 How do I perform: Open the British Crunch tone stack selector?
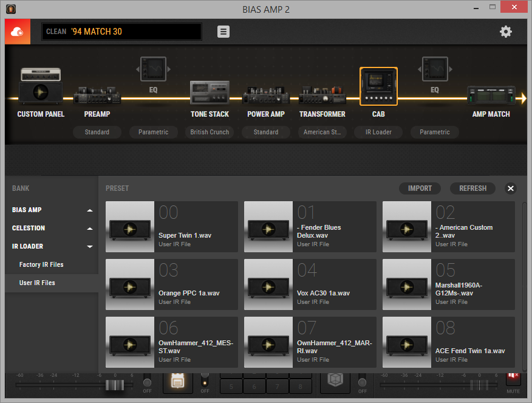click(210, 132)
